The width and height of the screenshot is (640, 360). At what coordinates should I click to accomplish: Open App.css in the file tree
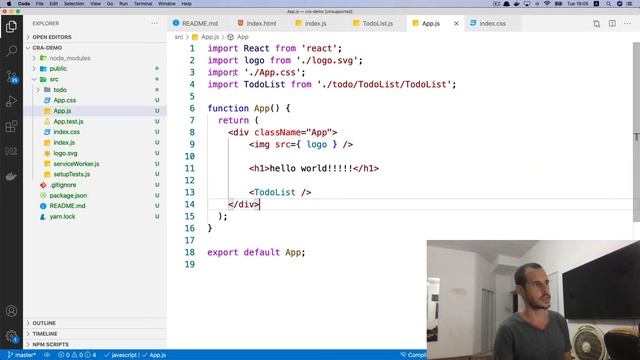pyautogui.click(x=64, y=100)
